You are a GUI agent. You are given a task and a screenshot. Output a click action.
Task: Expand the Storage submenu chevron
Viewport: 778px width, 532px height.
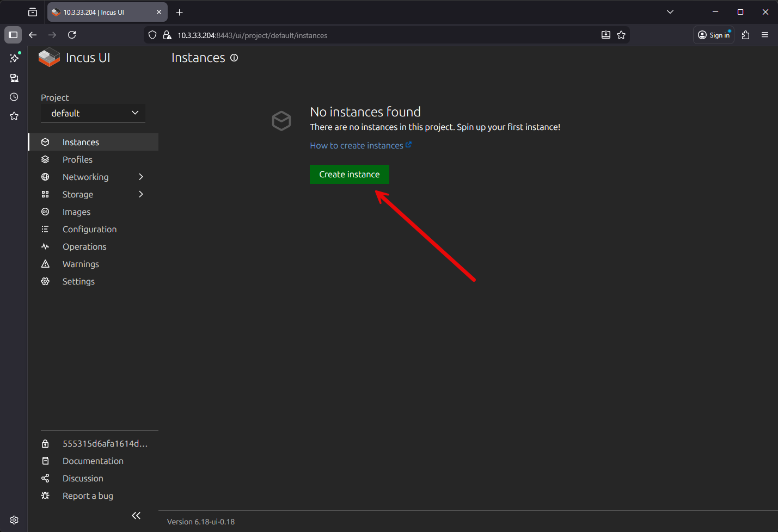pos(141,194)
